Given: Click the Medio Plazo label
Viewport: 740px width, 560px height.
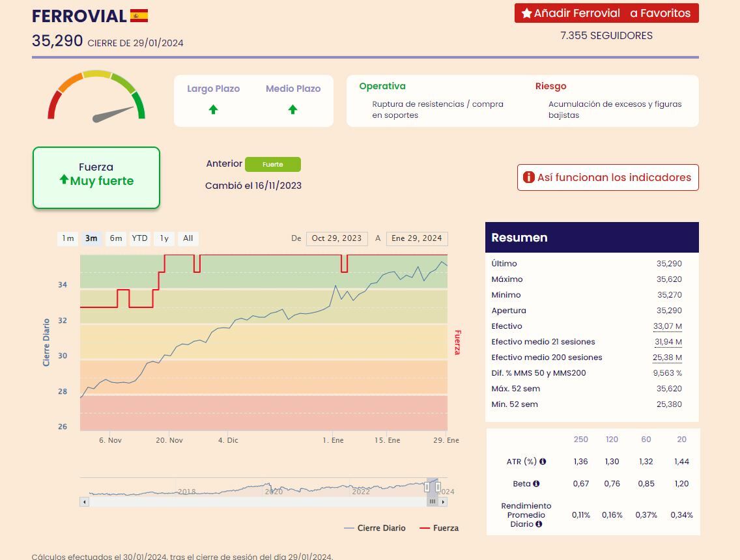Looking at the screenshot, I should pyautogui.click(x=293, y=89).
